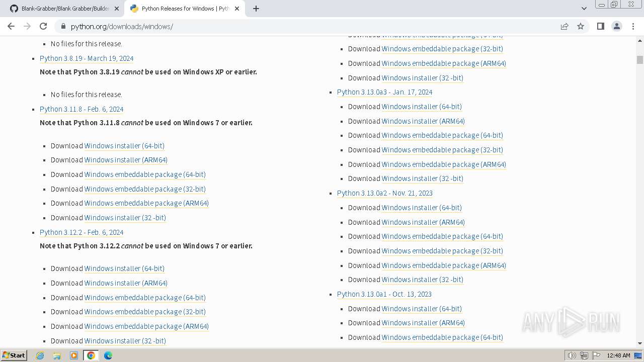Download Python 3.11.8 embeddable package (64-bit)
Viewport: 644px width, 362px height.
(x=145, y=174)
